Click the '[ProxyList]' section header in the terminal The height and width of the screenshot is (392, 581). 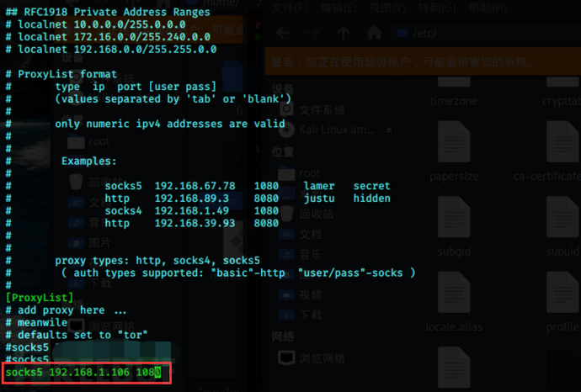[40, 298]
